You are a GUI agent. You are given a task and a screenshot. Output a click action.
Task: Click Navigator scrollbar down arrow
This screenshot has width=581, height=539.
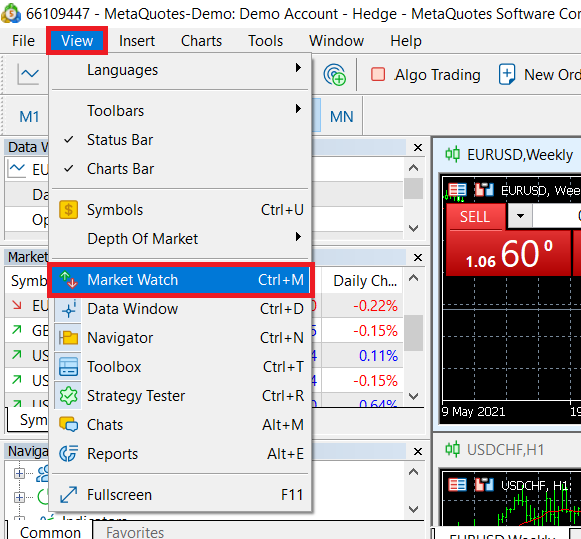(x=414, y=509)
